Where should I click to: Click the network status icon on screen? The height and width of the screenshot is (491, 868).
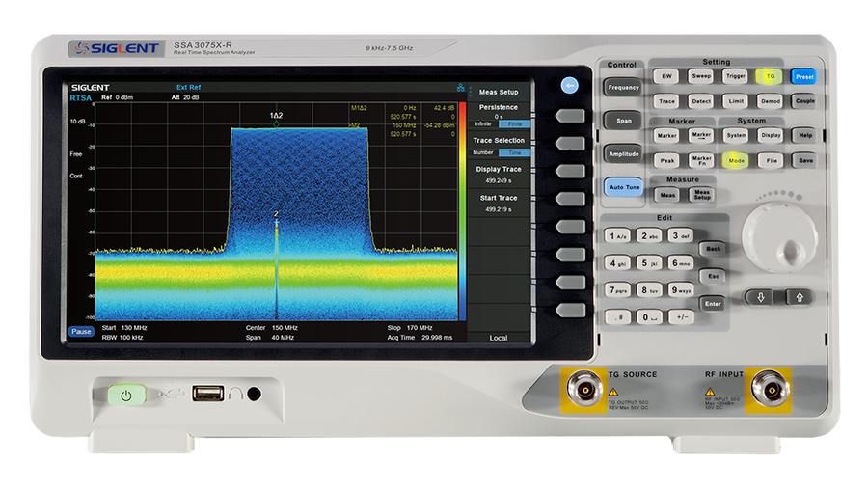(460, 88)
